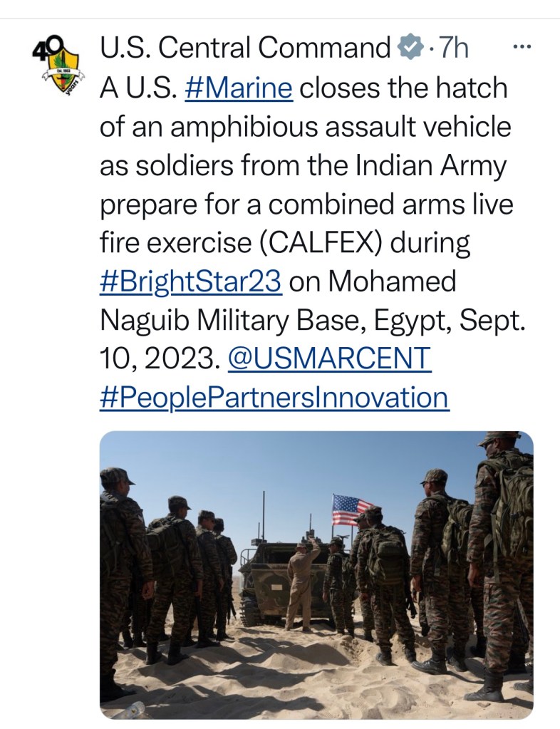Click the Marine in tan uniform
560x729 pixels.
coord(302,583)
